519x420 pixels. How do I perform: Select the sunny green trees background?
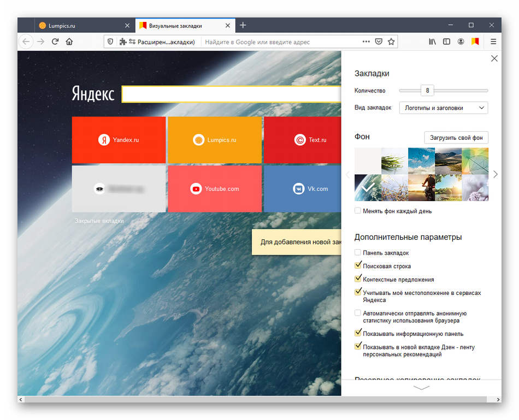[x=448, y=188]
